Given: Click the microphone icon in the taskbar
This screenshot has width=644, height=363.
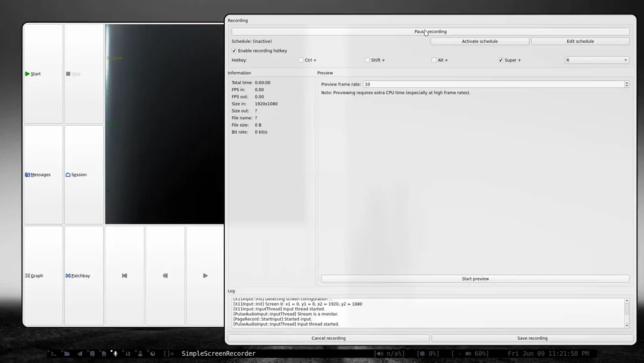Looking at the screenshot, I should point(114,353).
